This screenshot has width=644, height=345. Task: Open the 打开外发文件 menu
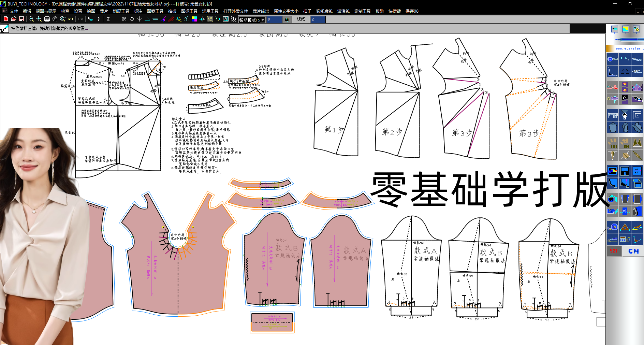[236, 11]
